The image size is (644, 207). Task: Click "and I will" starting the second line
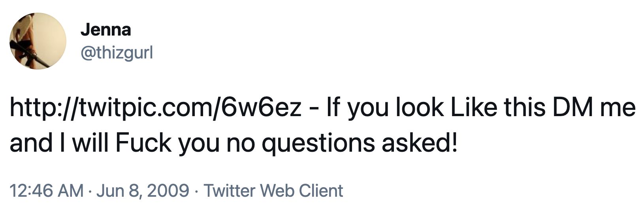tap(58, 143)
